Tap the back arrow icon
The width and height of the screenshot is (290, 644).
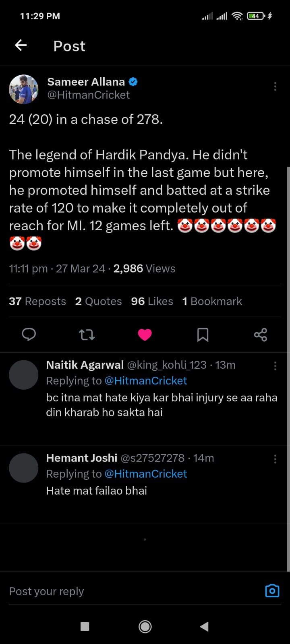click(21, 45)
